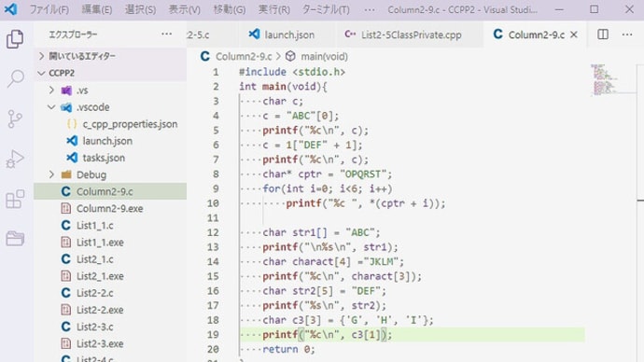Split the editor to the right
The height and width of the screenshot is (362, 644).
pos(603,35)
